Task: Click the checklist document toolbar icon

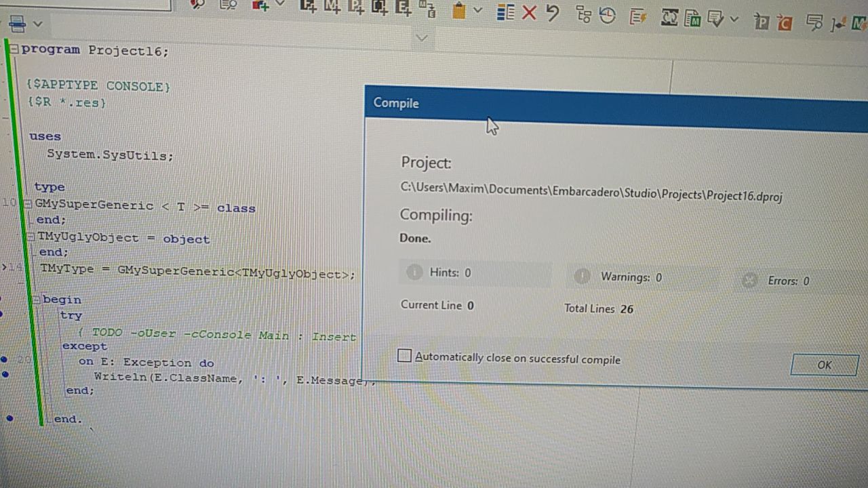Action: 715,18
